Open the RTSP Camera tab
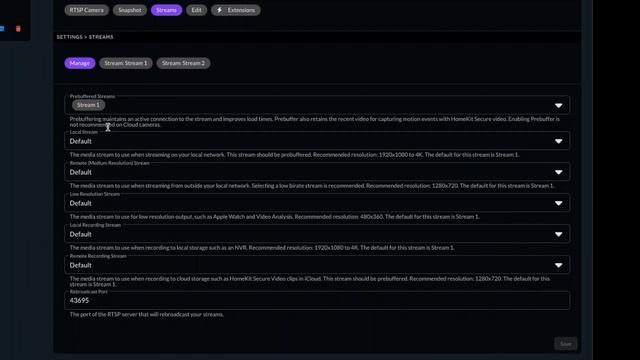The width and height of the screenshot is (640, 360). coord(87,10)
